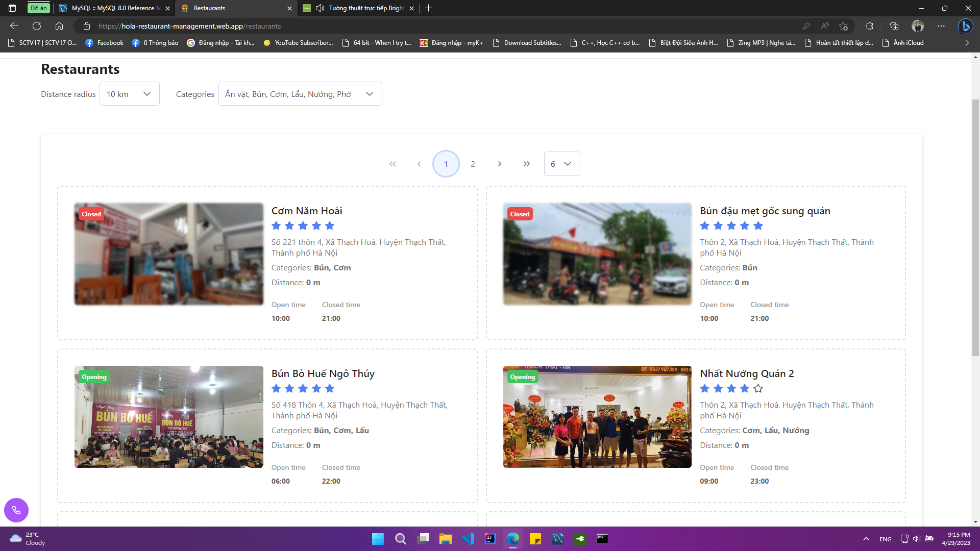Start the Read aloud feature
This screenshot has height=551, width=980.
pos(825,26)
